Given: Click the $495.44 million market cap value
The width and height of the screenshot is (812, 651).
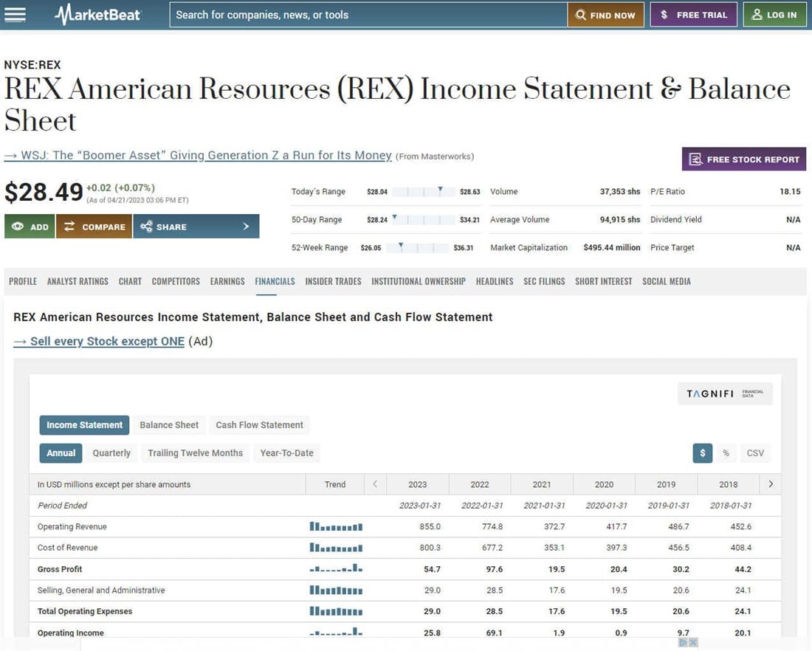Looking at the screenshot, I should pos(612,247).
